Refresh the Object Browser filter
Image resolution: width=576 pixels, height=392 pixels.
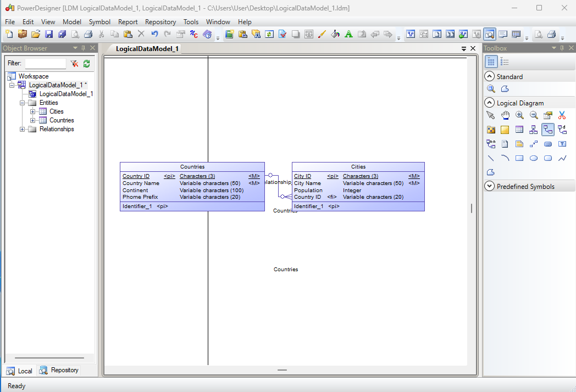pos(87,64)
